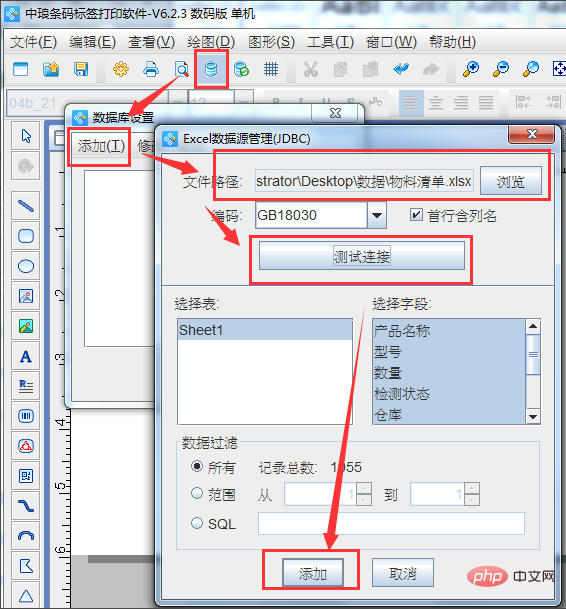This screenshot has height=609, width=566.
Task: Increase the 到 range spinner value
Action: coord(472,488)
